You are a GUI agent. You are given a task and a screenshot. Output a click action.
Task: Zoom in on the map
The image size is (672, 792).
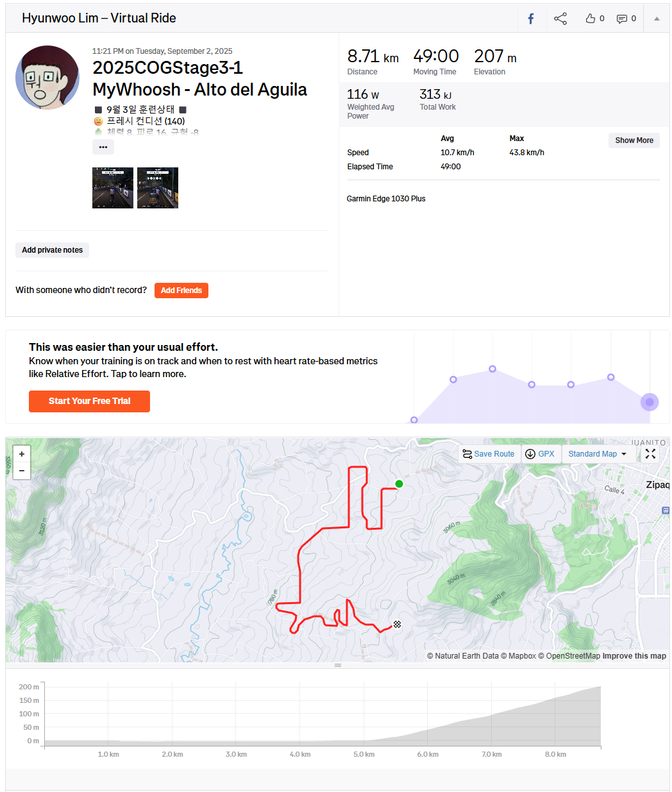coord(22,454)
